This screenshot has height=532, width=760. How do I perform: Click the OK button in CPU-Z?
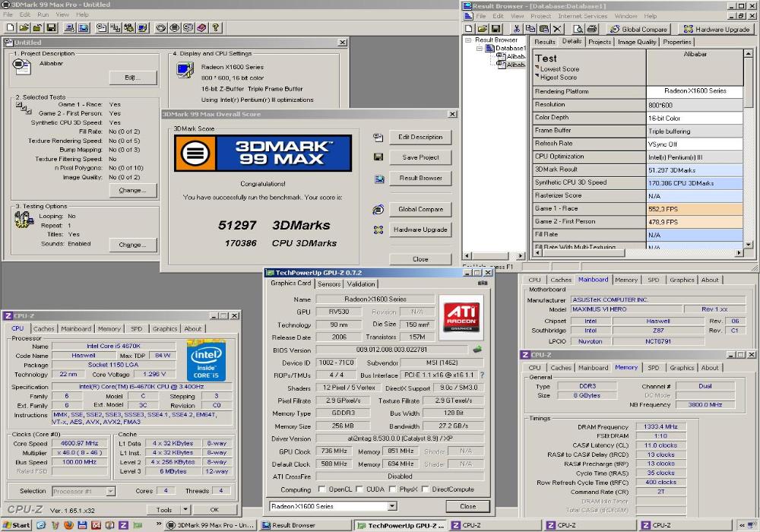coord(214,510)
